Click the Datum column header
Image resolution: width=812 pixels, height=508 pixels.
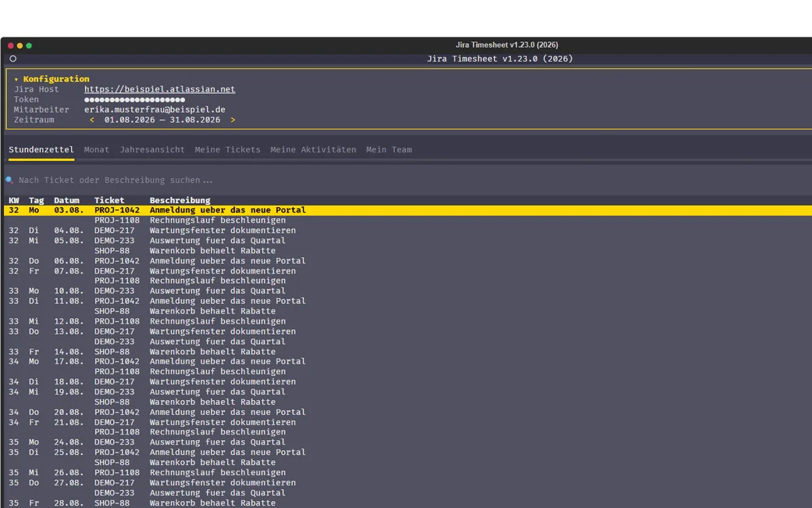(67, 200)
